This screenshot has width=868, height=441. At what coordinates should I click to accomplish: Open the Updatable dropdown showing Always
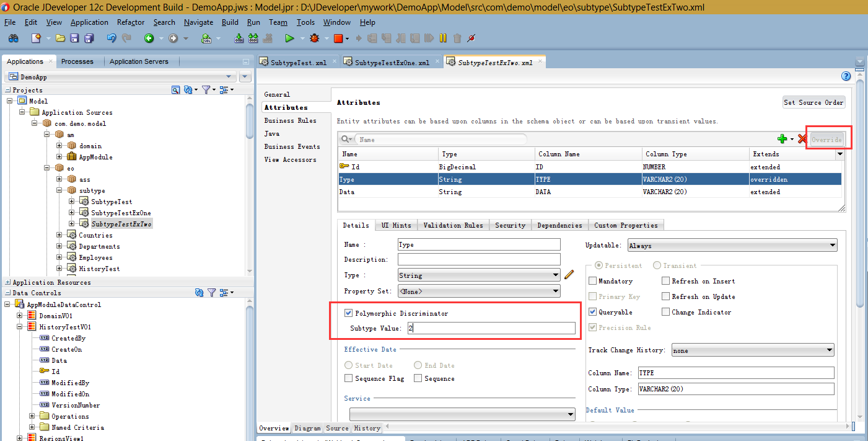(732, 246)
